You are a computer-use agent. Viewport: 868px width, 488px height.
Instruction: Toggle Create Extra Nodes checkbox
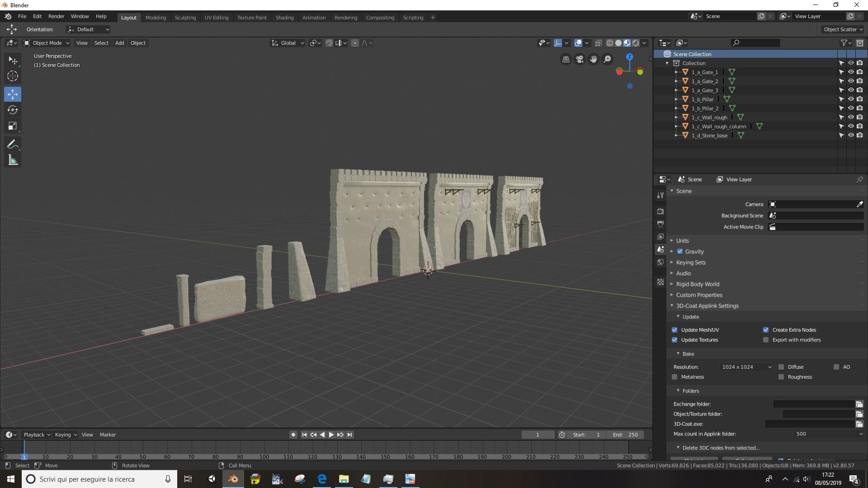pos(766,330)
